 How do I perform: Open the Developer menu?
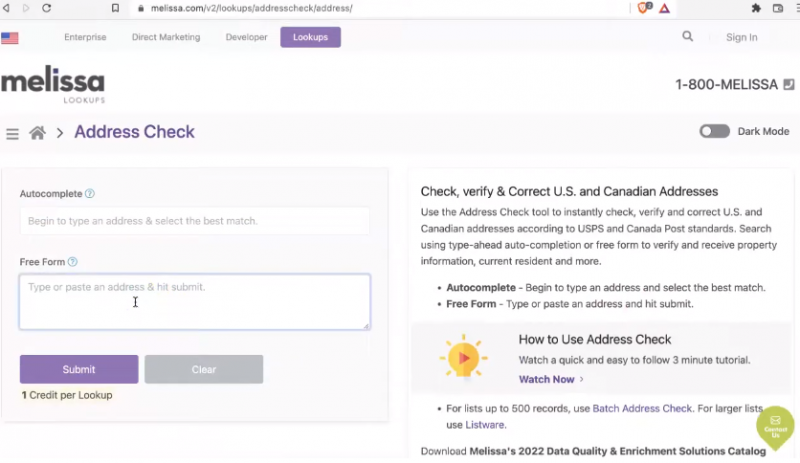pos(246,37)
